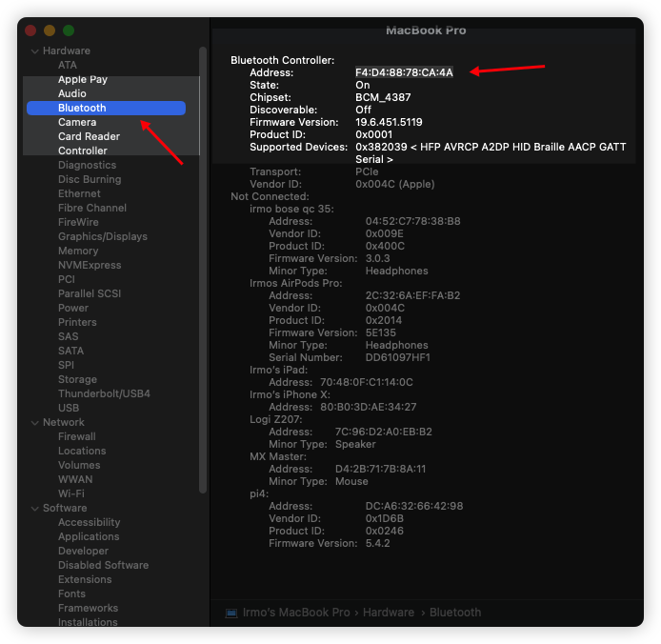Open Volumes under Network
This screenshot has height=644, width=661.
tap(79, 465)
